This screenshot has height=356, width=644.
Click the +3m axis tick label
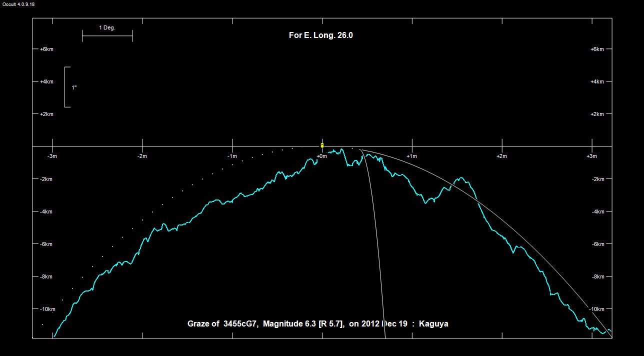[x=591, y=156]
